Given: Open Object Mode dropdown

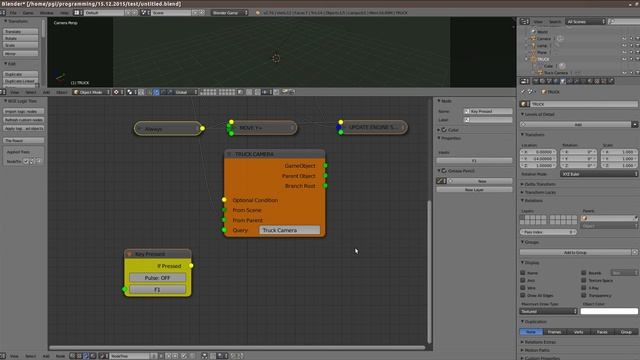Looking at the screenshot, I should (91, 92).
